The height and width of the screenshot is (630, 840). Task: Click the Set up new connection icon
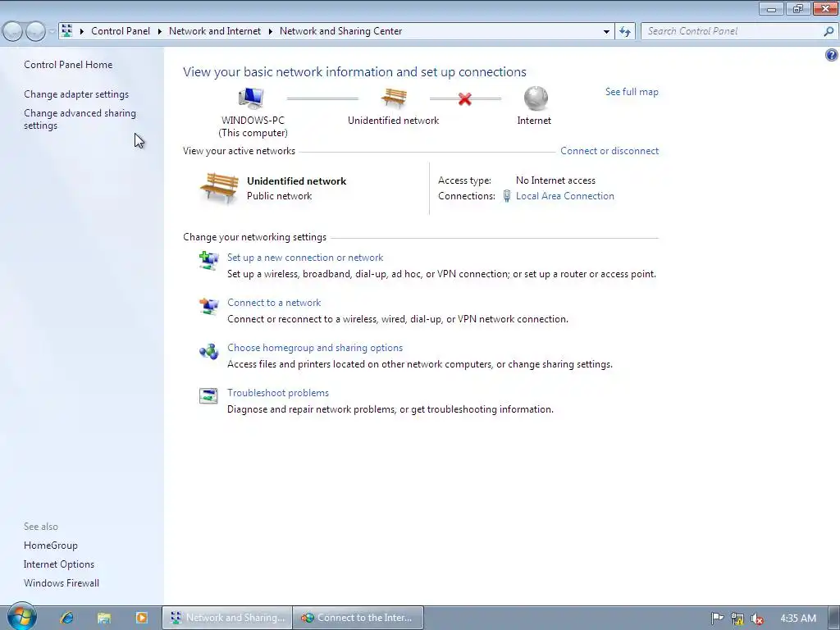click(208, 261)
